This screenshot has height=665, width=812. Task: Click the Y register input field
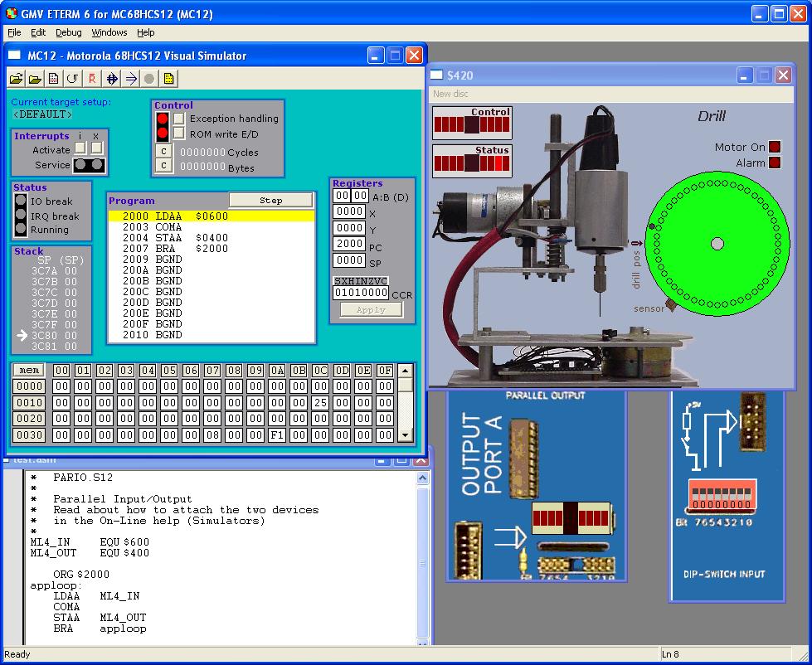[349, 228]
